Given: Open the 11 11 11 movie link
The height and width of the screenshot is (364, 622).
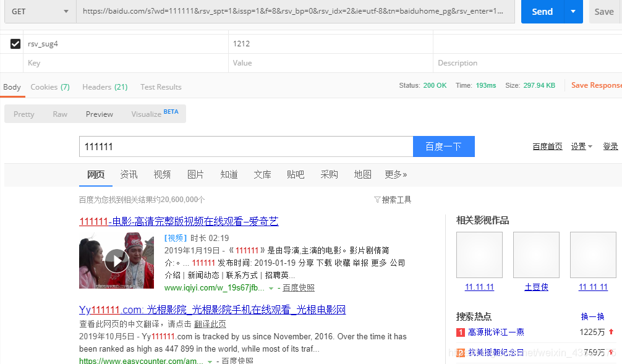Looking at the screenshot, I should point(593,287).
